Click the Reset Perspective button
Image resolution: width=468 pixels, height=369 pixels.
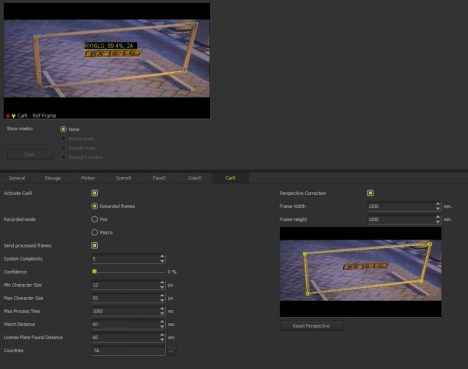pos(311,326)
